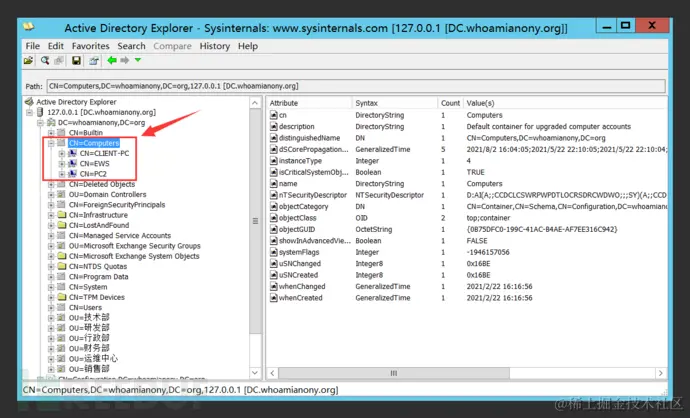
Task: Select the objectClass value top;container
Action: click(x=488, y=218)
